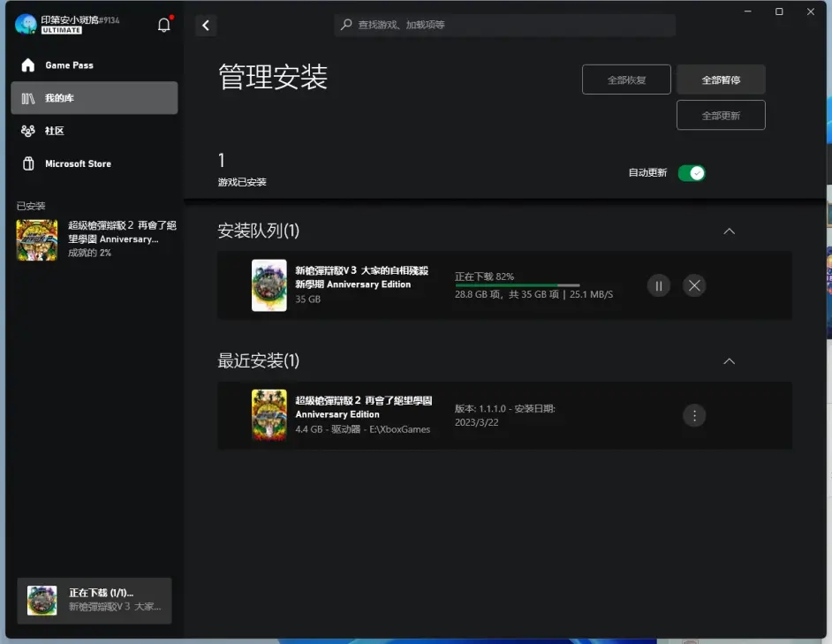Screen dimensions: 832x644
Task: Click the 全部更新 button
Action: point(721,116)
